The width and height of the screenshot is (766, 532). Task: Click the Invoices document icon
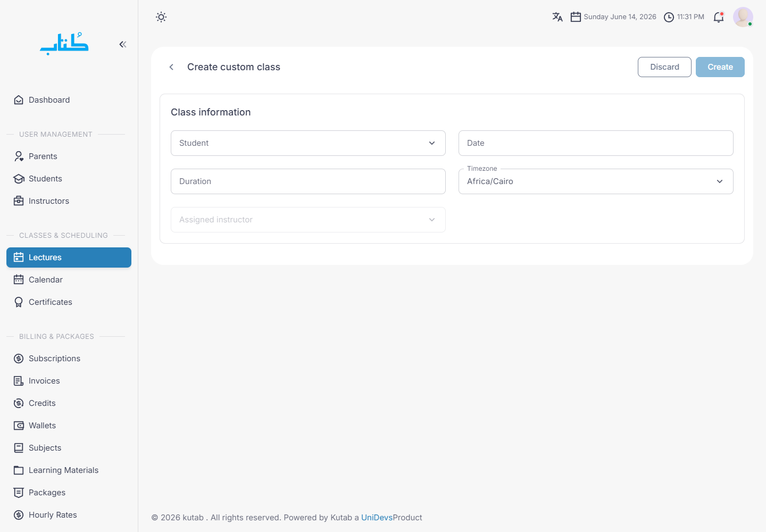coord(19,381)
